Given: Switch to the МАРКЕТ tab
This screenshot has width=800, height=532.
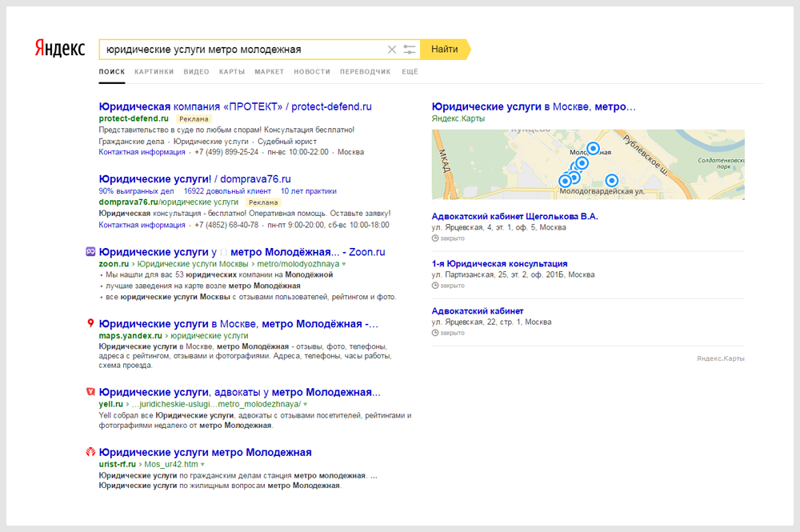Looking at the screenshot, I should (270, 72).
